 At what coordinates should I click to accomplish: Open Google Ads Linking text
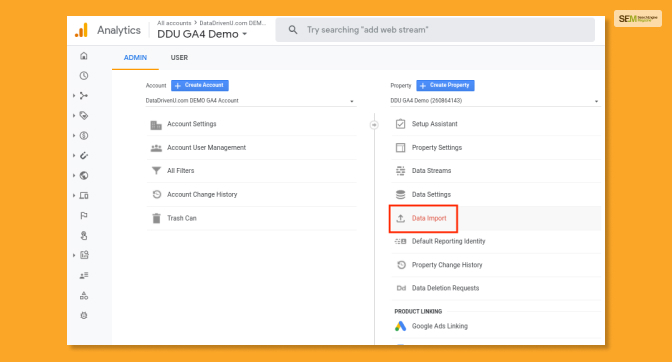440,326
